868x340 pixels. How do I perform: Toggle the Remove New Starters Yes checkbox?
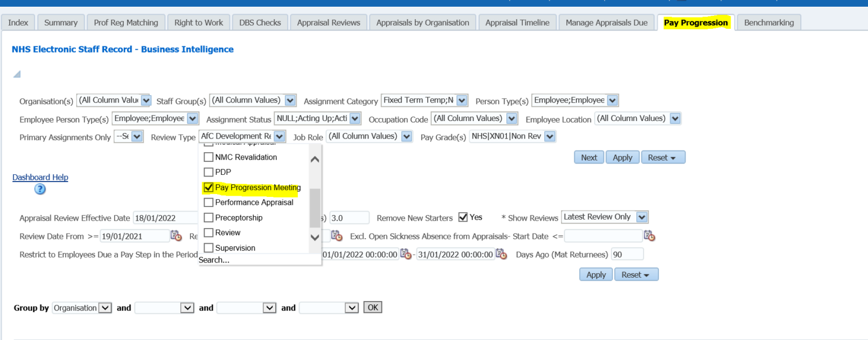[x=463, y=217]
